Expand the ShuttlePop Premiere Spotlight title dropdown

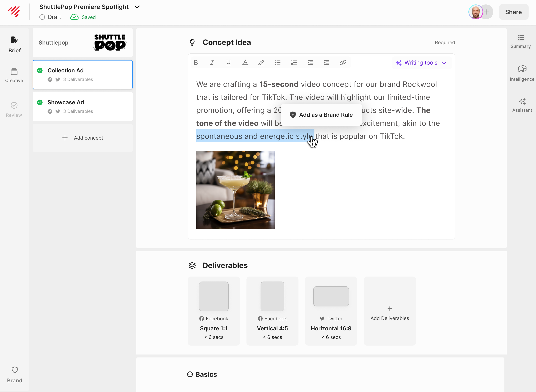[137, 7]
